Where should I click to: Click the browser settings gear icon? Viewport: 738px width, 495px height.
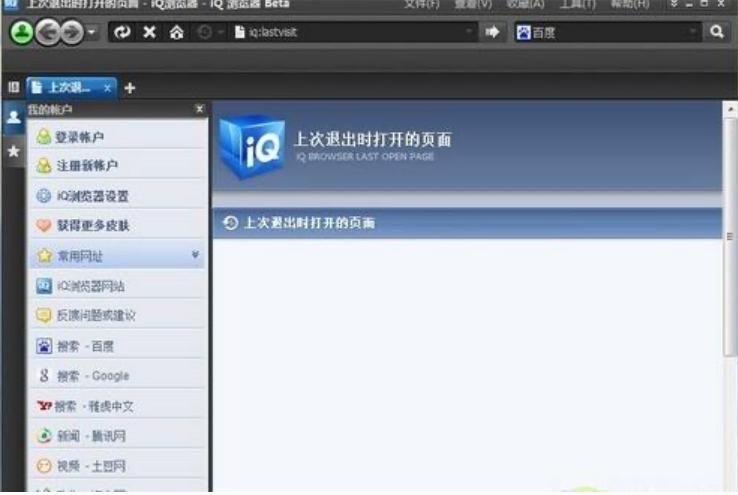click(44, 196)
